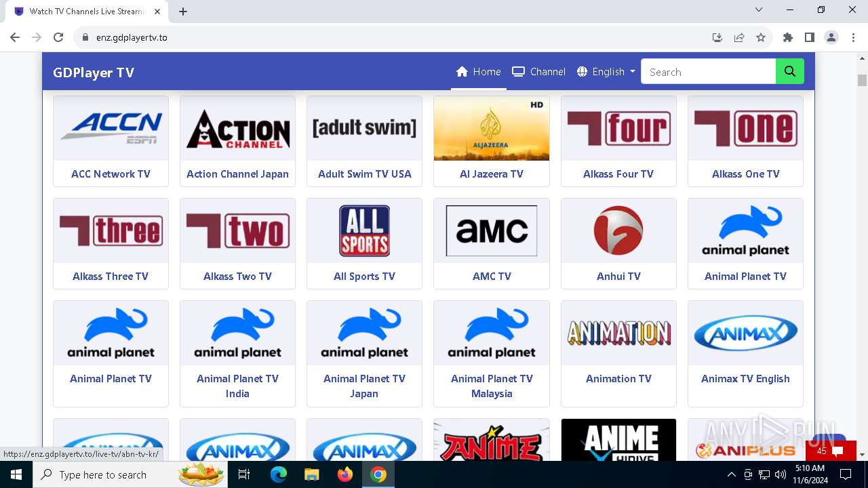
Task: Open Alkass Three TV link
Action: [x=111, y=277]
